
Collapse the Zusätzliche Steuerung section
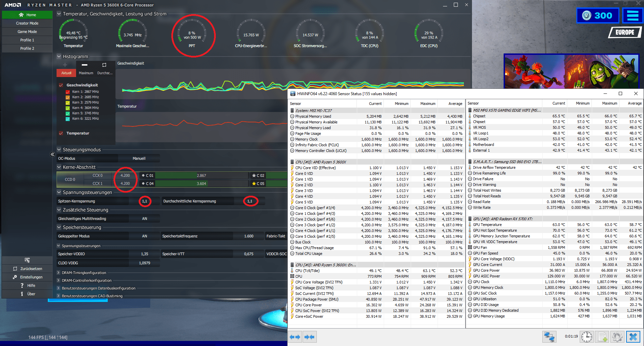pos(59,210)
